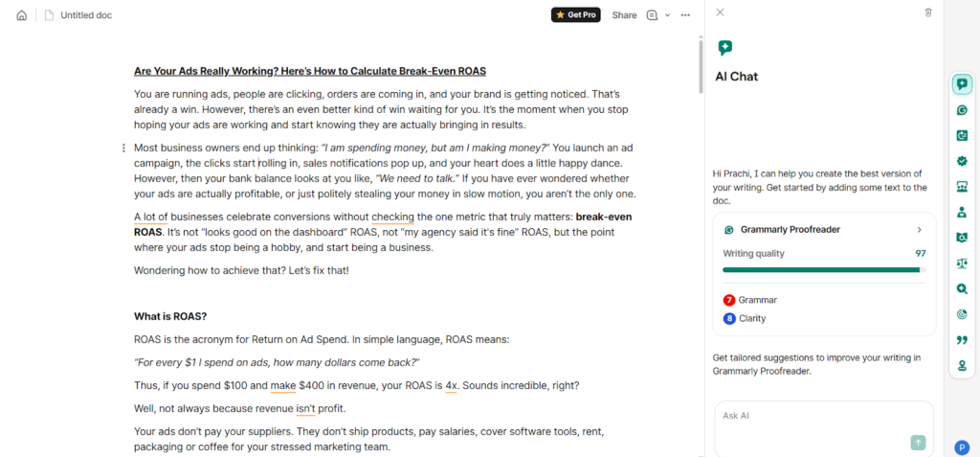980x457 pixels.
Task: Click the Ask AI input field
Action: pyautogui.click(x=813, y=416)
